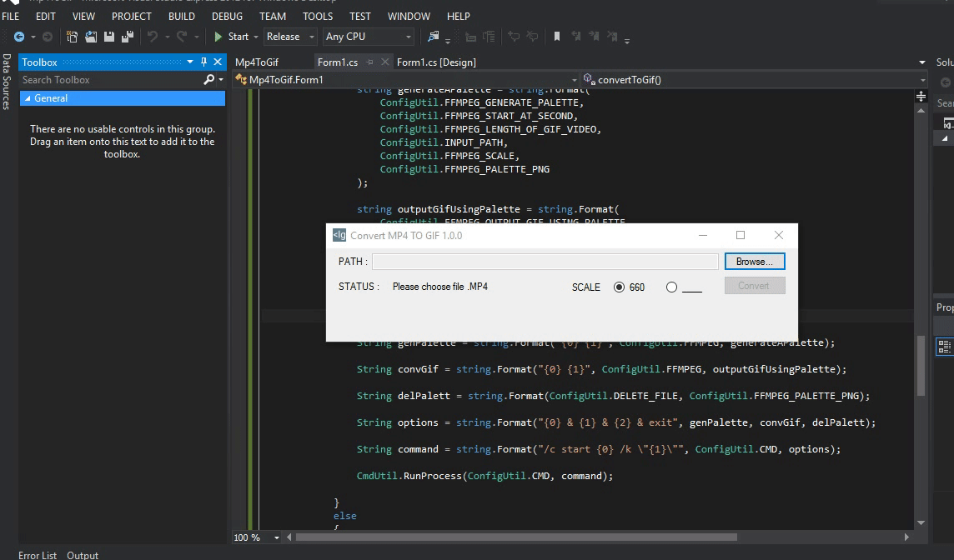
Task: Click the Find in Files toolbar icon
Action: pyautogui.click(x=433, y=37)
